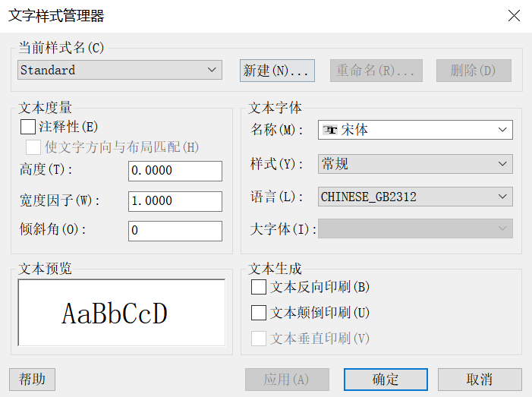The height and width of the screenshot is (397, 532).
Task: Click the AaBbCcD text preview box
Action: pyautogui.click(x=121, y=313)
